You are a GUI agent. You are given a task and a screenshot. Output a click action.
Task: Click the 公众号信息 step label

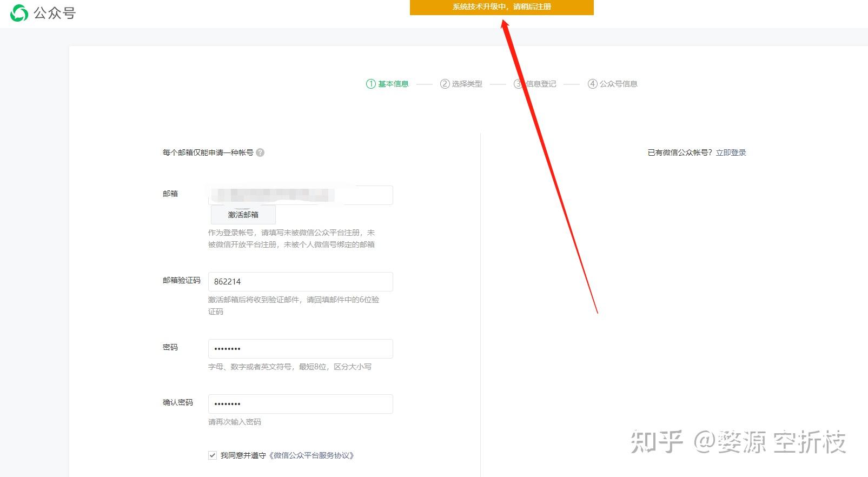pos(619,84)
